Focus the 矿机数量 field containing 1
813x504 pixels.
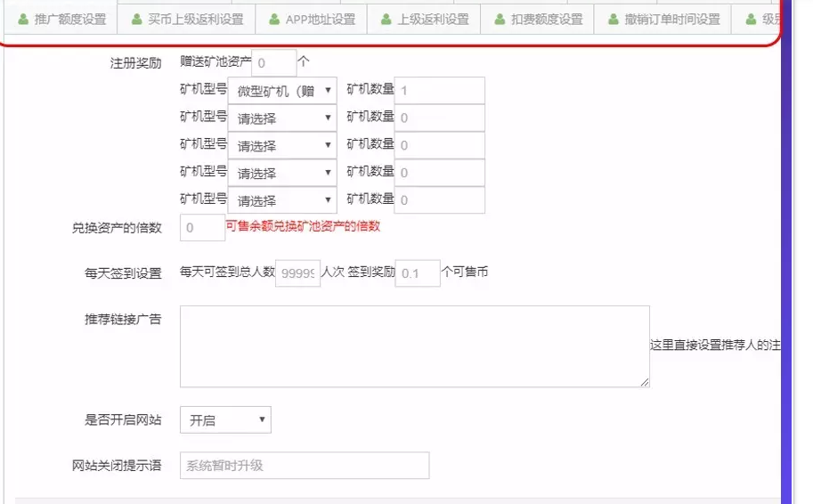click(x=439, y=91)
